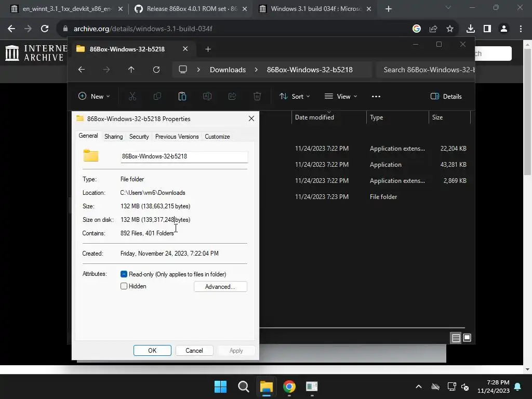Image resolution: width=532 pixels, height=399 pixels.
Task: Toggle Hidden attribute checkbox
Action: [x=124, y=286]
